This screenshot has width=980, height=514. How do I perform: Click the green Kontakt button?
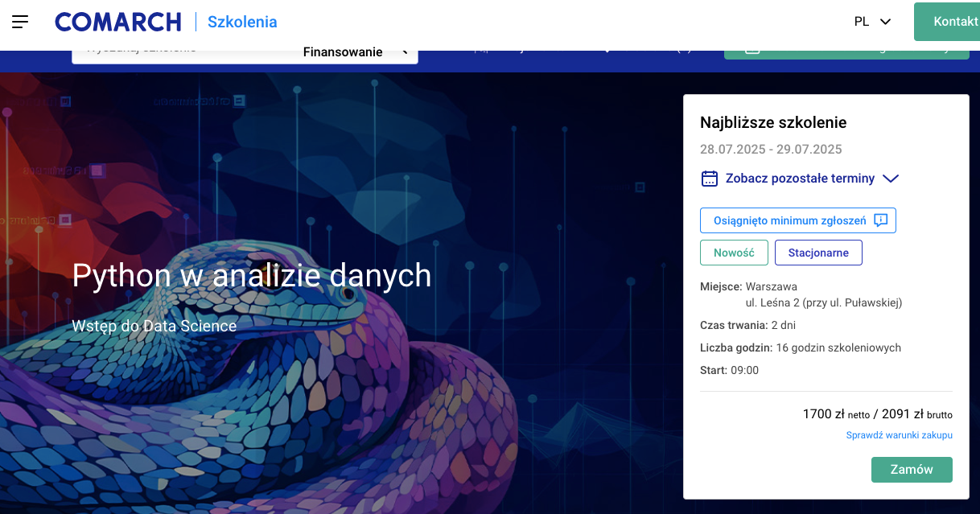click(x=947, y=22)
